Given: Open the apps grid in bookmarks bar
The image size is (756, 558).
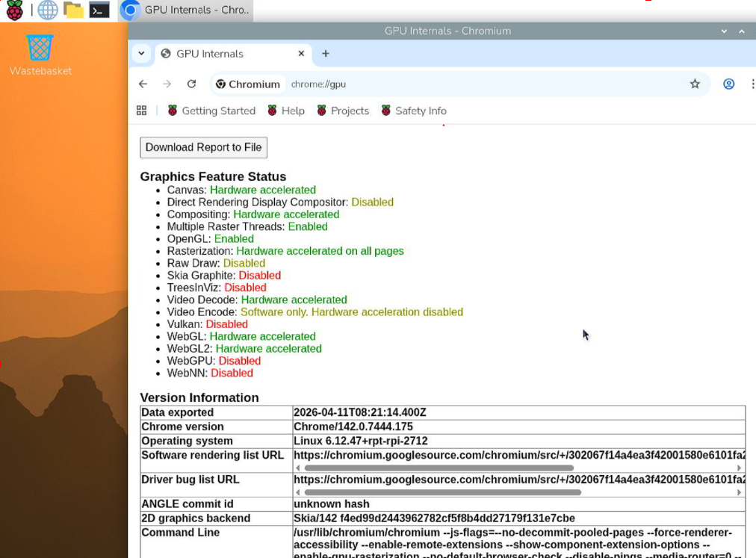Looking at the screenshot, I should click(141, 111).
